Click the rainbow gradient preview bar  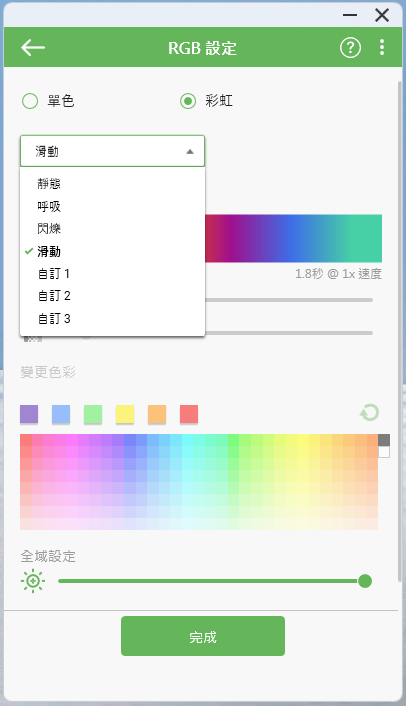(293, 238)
